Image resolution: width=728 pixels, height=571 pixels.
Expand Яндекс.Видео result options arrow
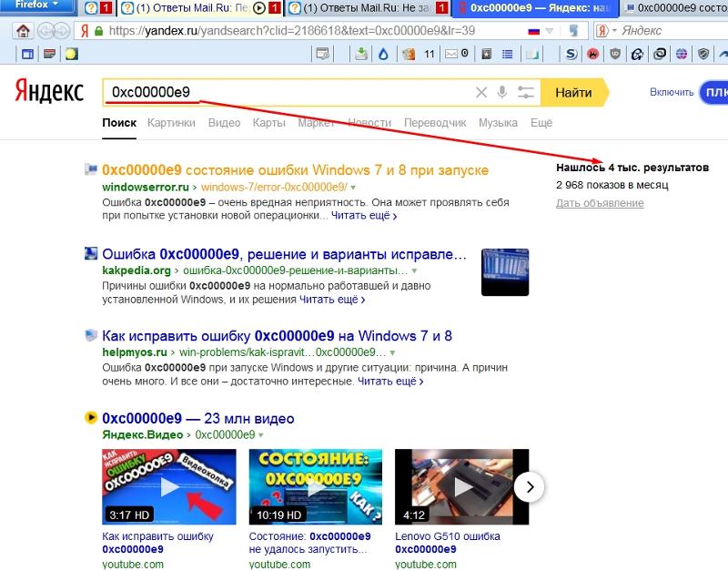click(261, 435)
